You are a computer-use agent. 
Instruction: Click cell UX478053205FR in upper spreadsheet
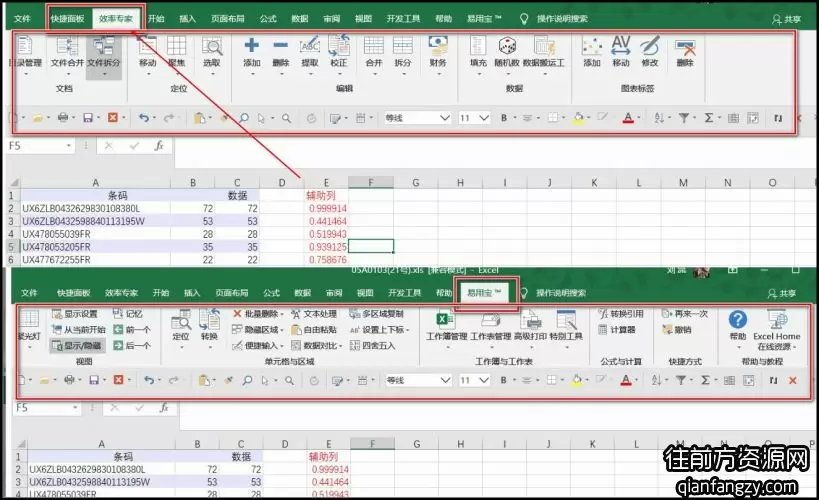tap(96, 247)
